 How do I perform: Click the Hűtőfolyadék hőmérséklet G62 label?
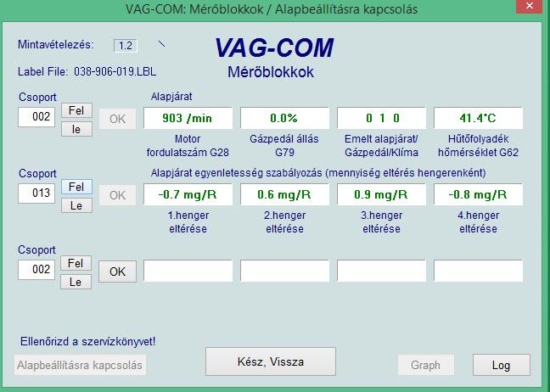pyautogui.click(x=478, y=145)
